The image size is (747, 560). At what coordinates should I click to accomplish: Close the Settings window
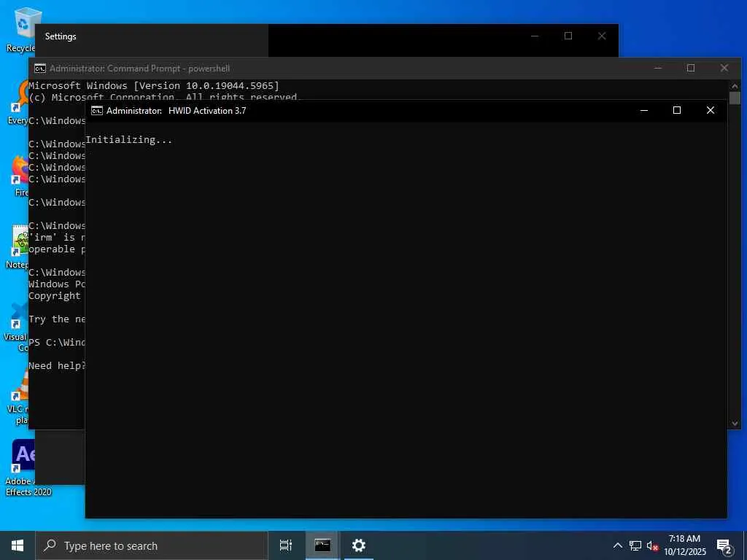pyautogui.click(x=602, y=36)
